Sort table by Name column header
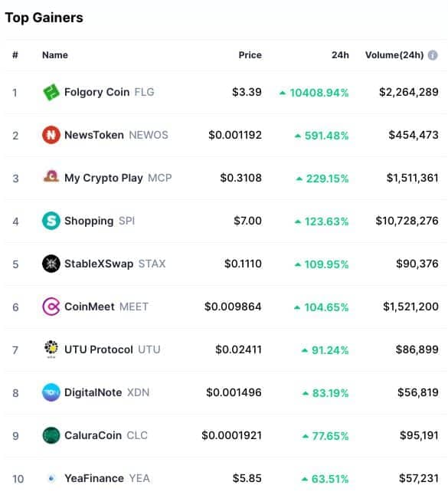This screenshot has width=448, height=492. click(55, 55)
